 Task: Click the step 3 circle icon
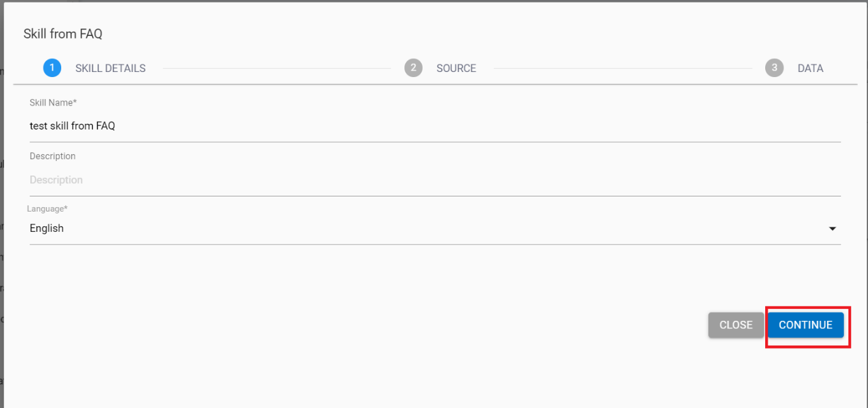[x=774, y=68]
